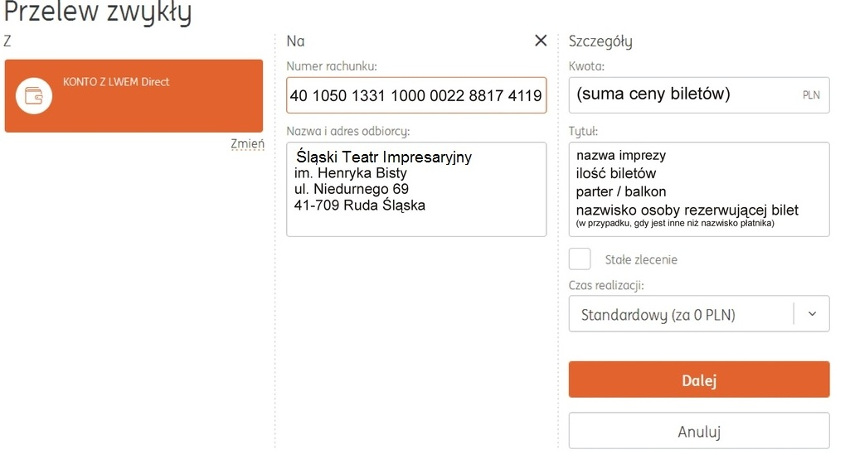Click the wallet icon on account card
This screenshot has width=850, height=469.
pyautogui.click(x=34, y=96)
